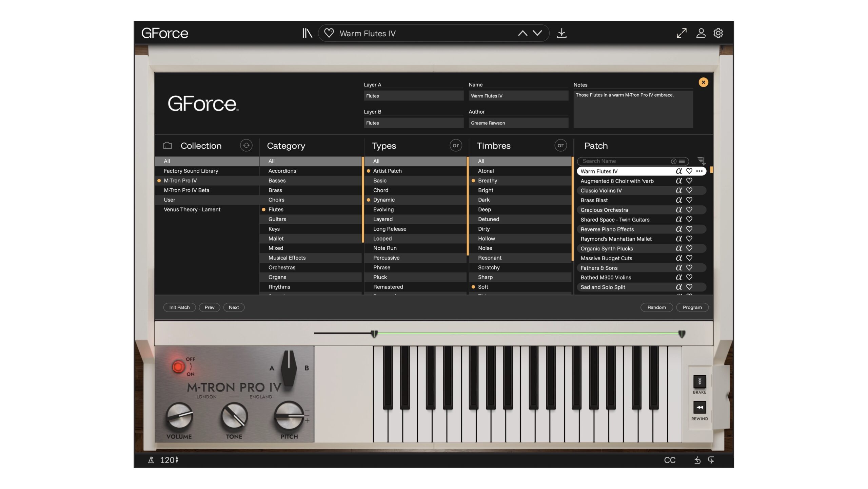Select Factory Sound Library collection
Image resolution: width=868 pixels, height=489 pixels.
click(x=207, y=171)
